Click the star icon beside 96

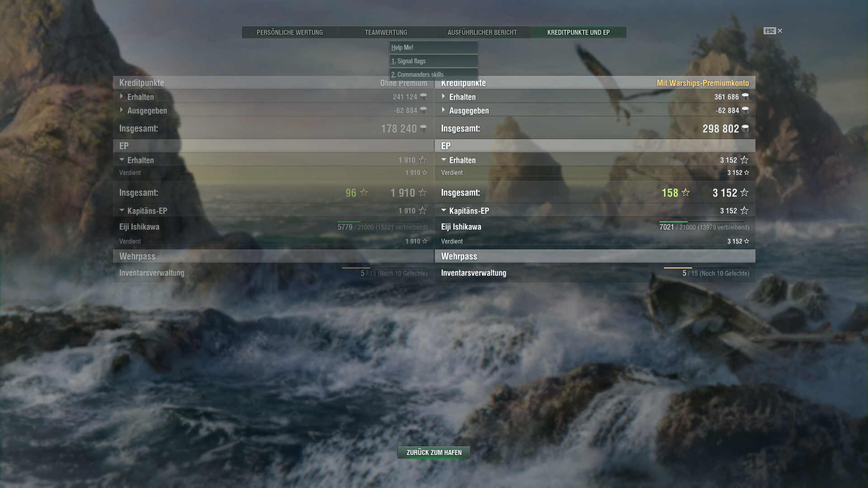pos(363,193)
